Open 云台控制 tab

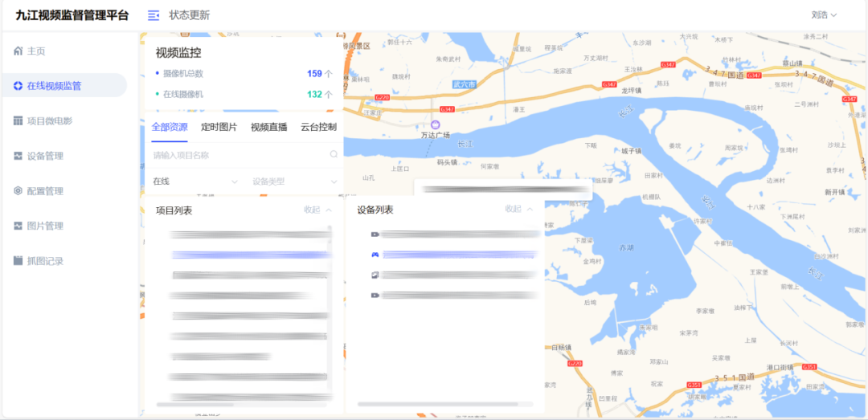pos(318,127)
